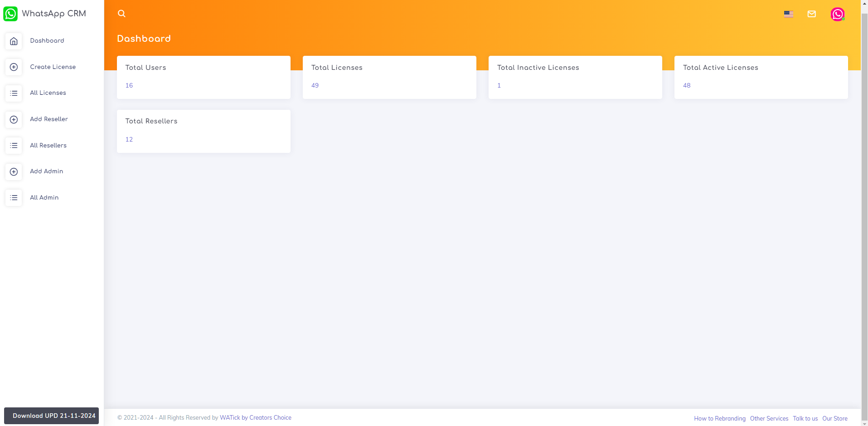Viewport: 868px width, 426px height.
Task: Click the active licenses value 48
Action: click(687, 85)
